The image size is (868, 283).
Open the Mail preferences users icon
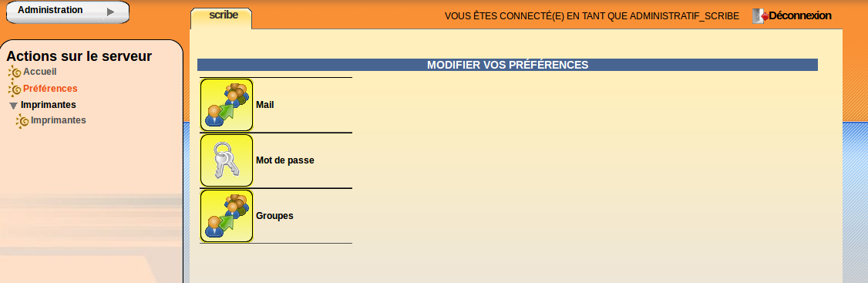[227, 105]
